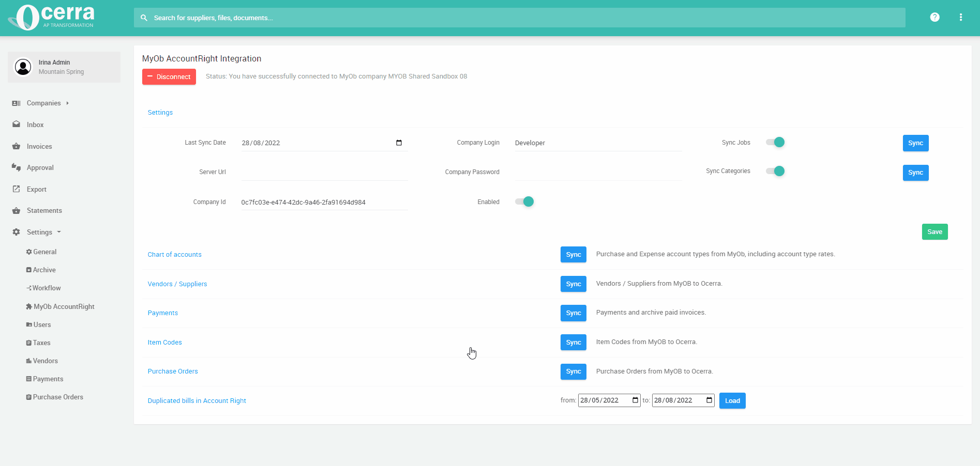980x466 pixels.
Task: Open the Statements menu item
Action: click(44, 210)
